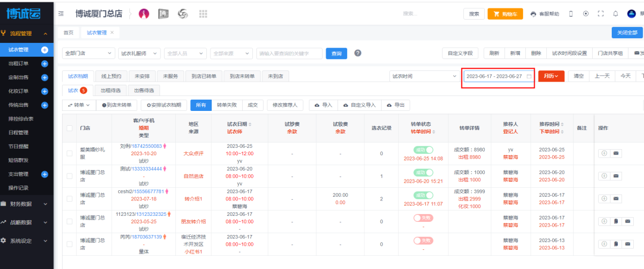Screen dimensions: 644x269
Task: Expand 财务数据 in the sidebar
Action: [27, 204]
